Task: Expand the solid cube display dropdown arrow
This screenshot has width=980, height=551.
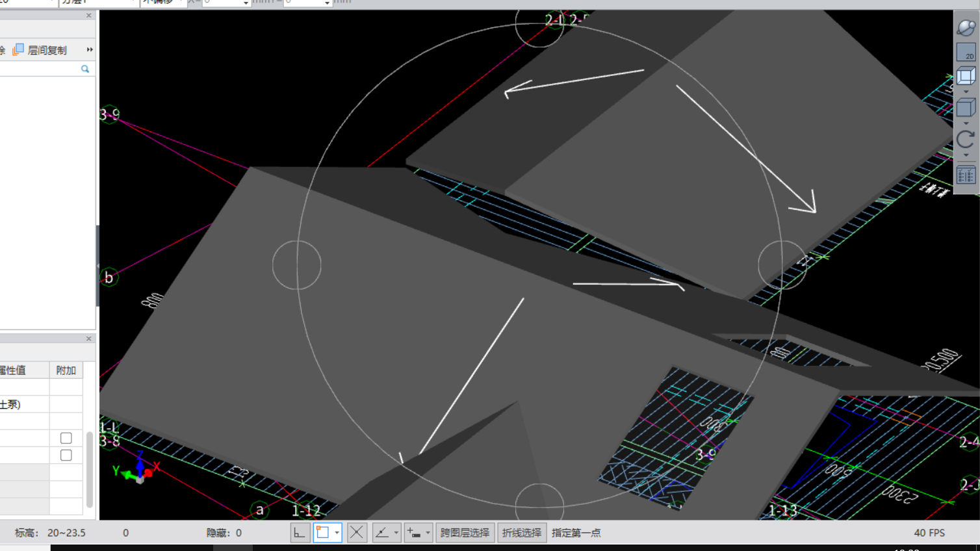Action: pyautogui.click(x=966, y=123)
